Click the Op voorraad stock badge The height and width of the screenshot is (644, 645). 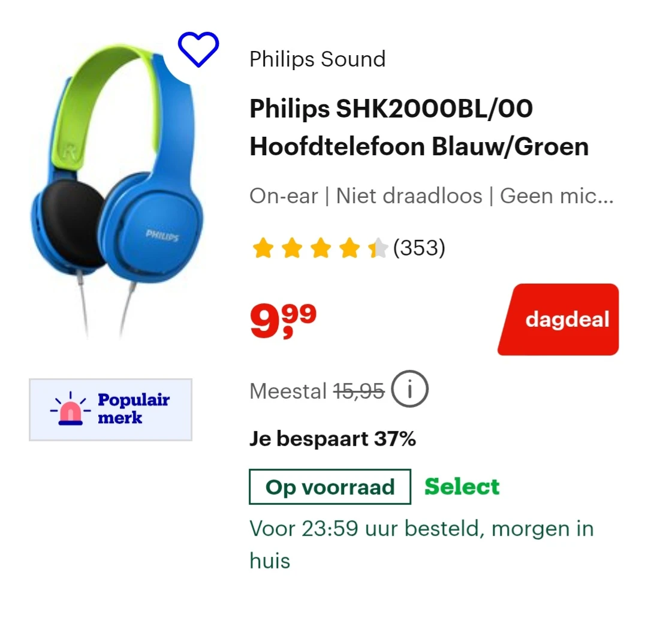330,487
